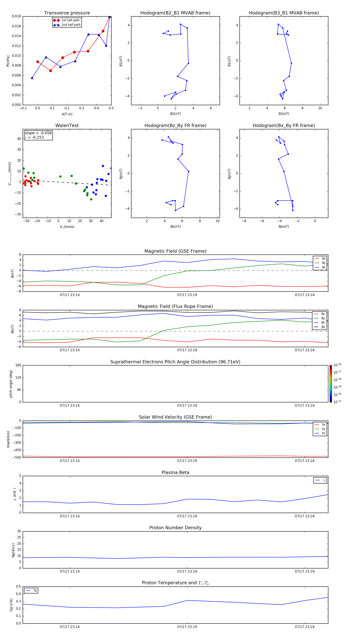Click the 'Pt(nPa)' y-axis label
This screenshot has width=351, height=644.
(x=8, y=61)
